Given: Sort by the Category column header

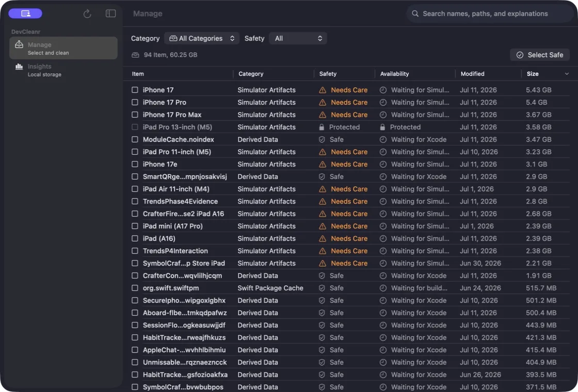Looking at the screenshot, I should pos(251,74).
